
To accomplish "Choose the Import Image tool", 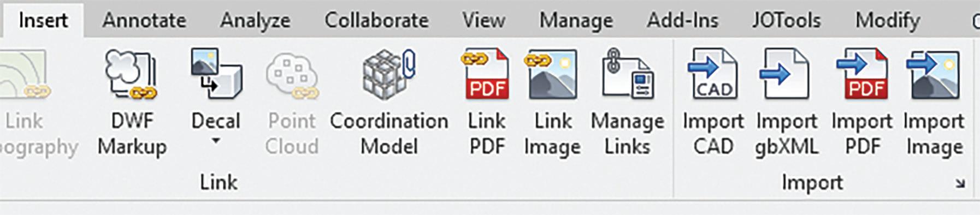I will click(x=934, y=74).
